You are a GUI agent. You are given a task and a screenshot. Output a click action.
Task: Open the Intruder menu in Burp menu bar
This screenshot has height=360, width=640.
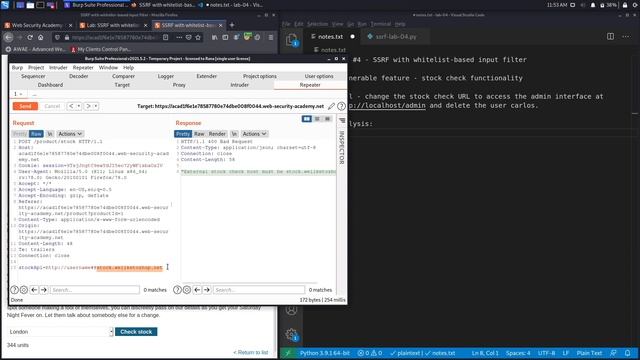pyautogui.click(x=58, y=67)
